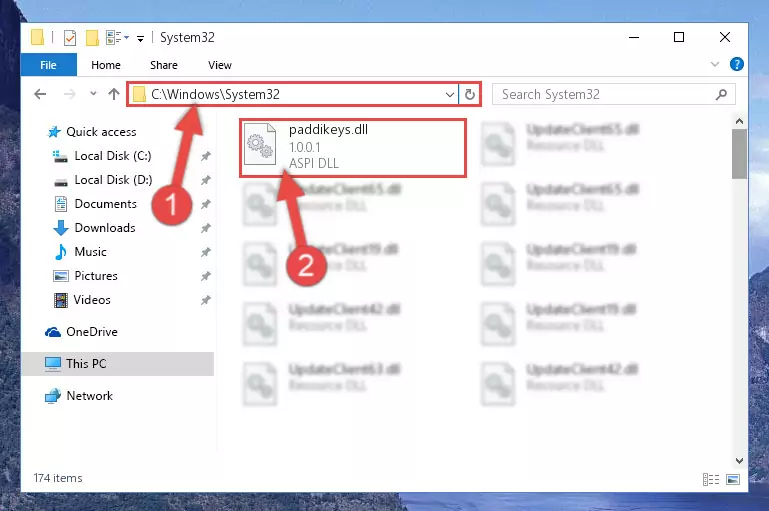
Task: Click the scrollbar down arrow in file list
Action: (x=739, y=460)
